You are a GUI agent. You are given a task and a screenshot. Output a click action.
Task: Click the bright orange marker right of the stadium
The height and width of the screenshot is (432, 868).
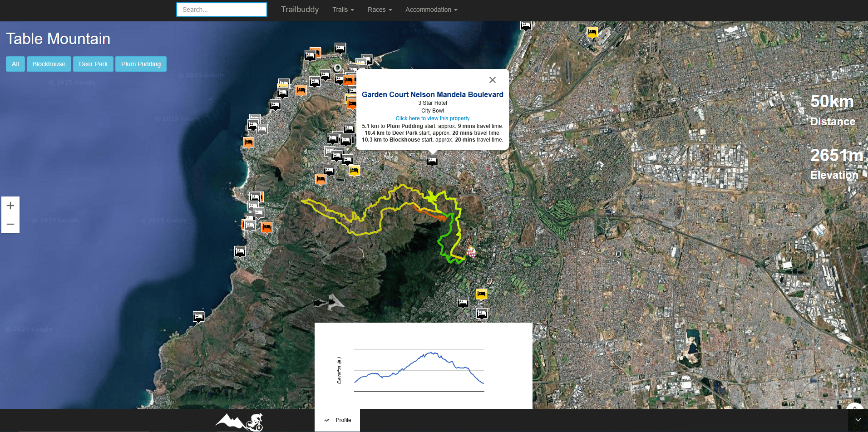tap(349, 80)
